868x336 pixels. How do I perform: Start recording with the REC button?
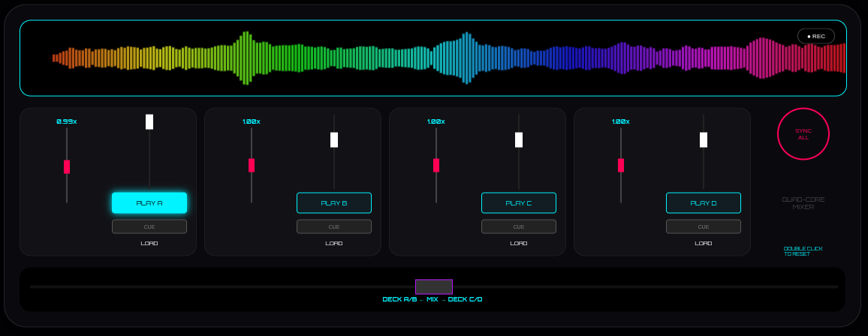coord(816,36)
